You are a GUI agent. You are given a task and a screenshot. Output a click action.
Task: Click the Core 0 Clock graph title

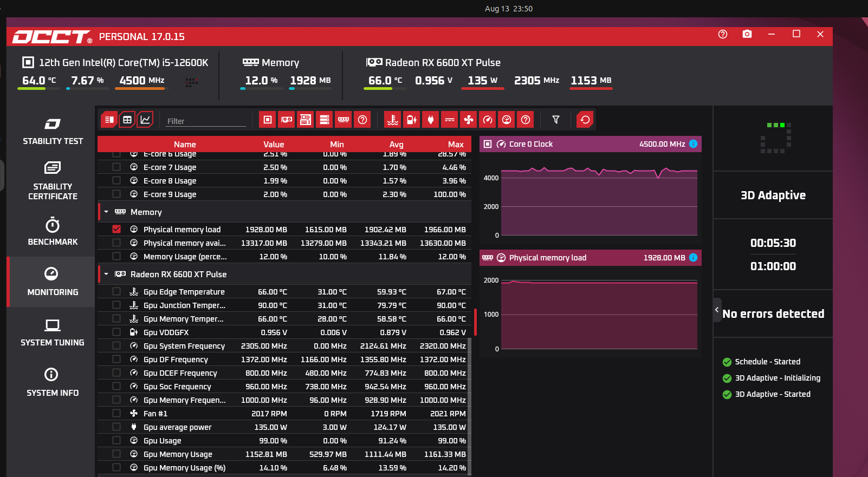(x=531, y=144)
